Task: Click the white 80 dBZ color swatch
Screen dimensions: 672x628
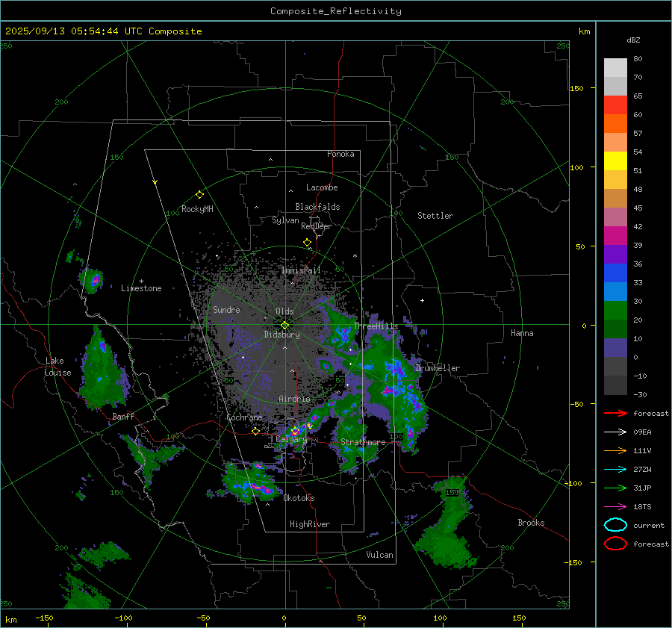Action: click(x=615, y=67)
